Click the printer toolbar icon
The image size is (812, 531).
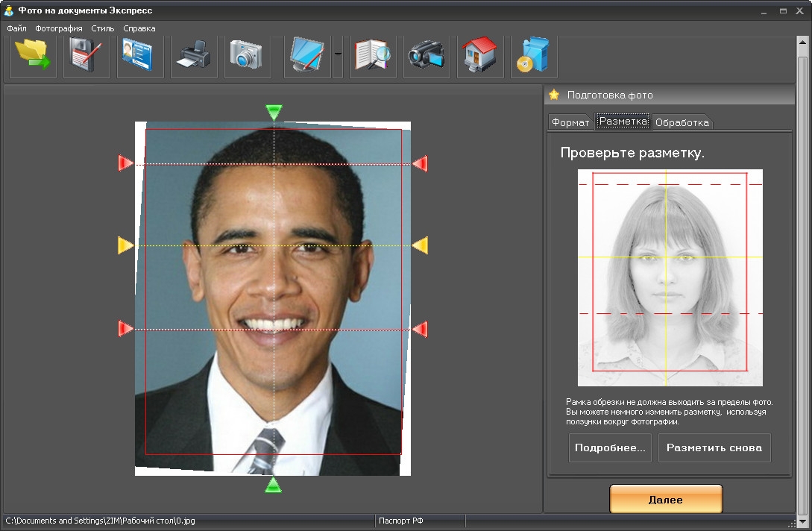[x=194, y=55]
